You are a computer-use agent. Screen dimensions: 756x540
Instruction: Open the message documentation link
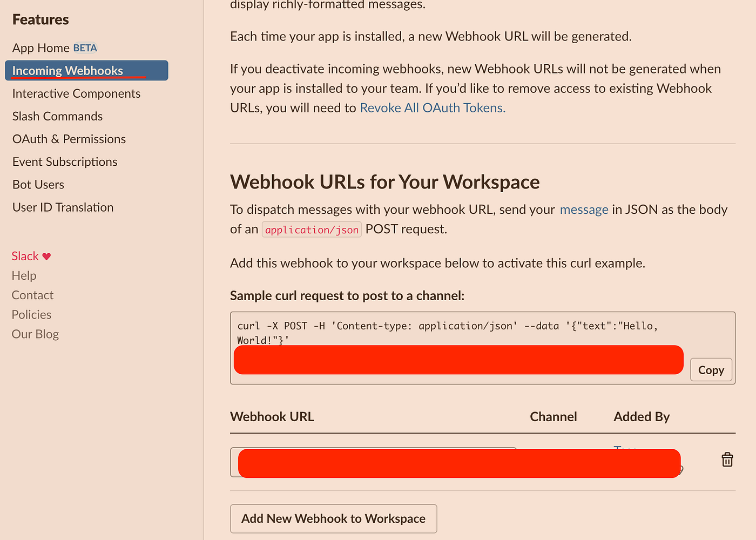(x=584, y=210)
